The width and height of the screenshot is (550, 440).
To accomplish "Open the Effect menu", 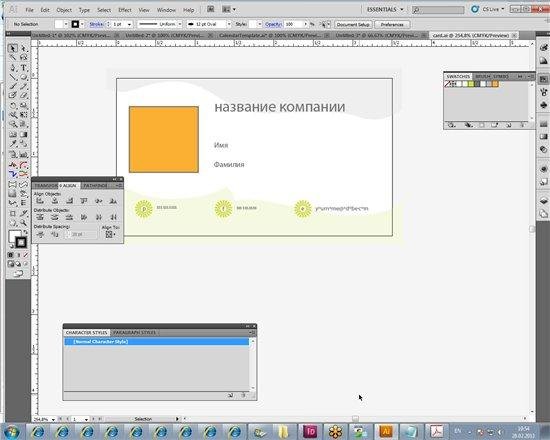I will click(x=125, y=10).
